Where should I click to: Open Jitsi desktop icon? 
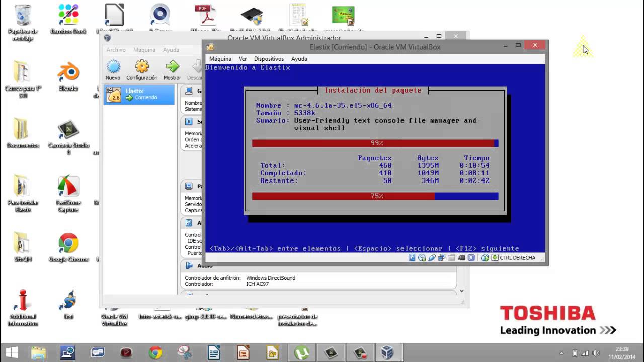68,305
